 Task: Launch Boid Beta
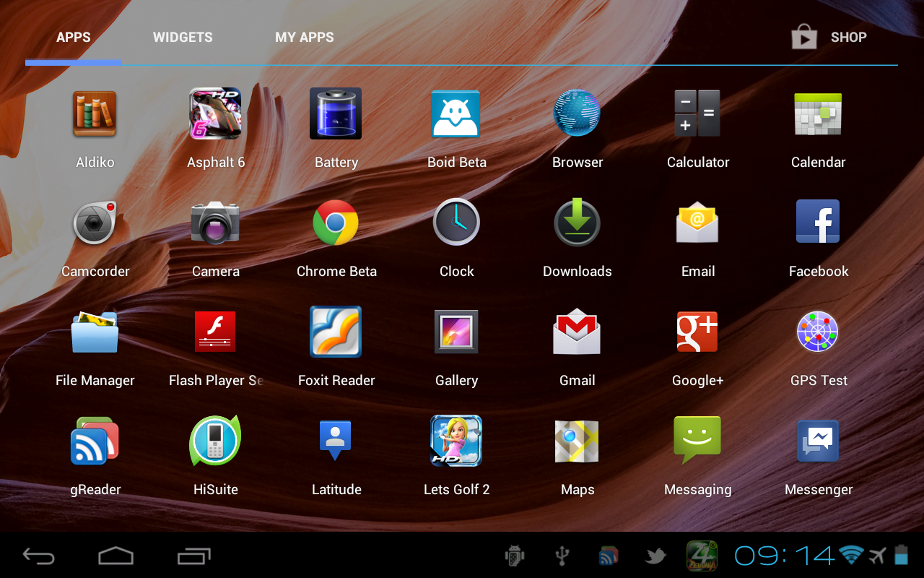point(456,114)
